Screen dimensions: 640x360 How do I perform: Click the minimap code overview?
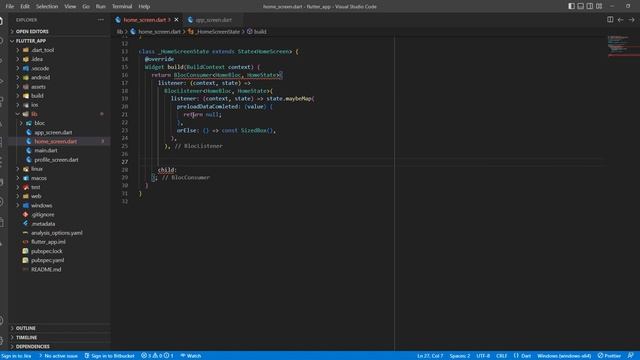(623, 46)
